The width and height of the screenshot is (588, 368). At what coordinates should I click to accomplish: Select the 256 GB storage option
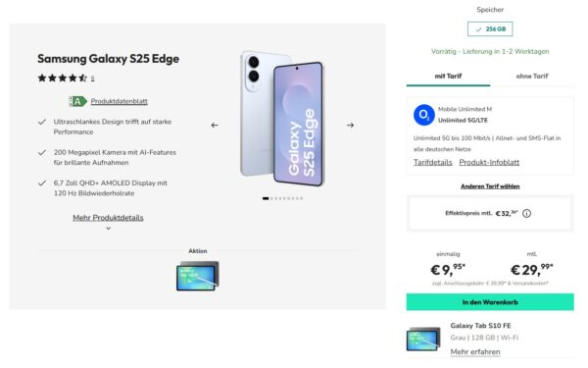point(490,28)
